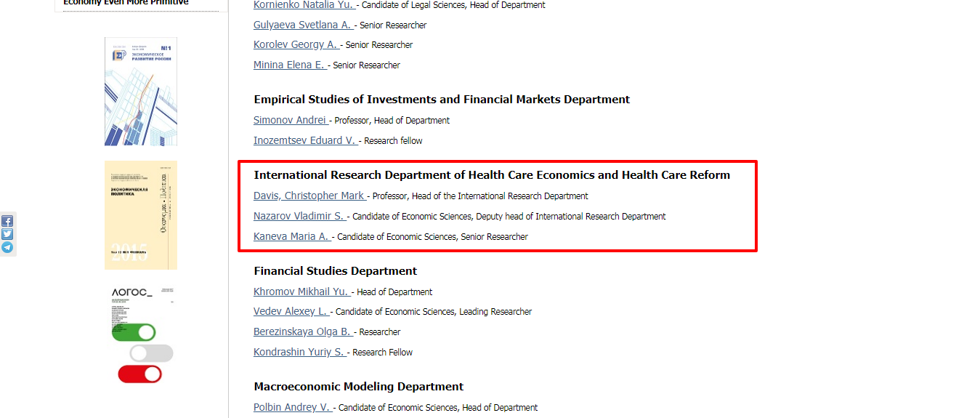
Task: Click the Twitter share icon
Action: click(7, 234)
